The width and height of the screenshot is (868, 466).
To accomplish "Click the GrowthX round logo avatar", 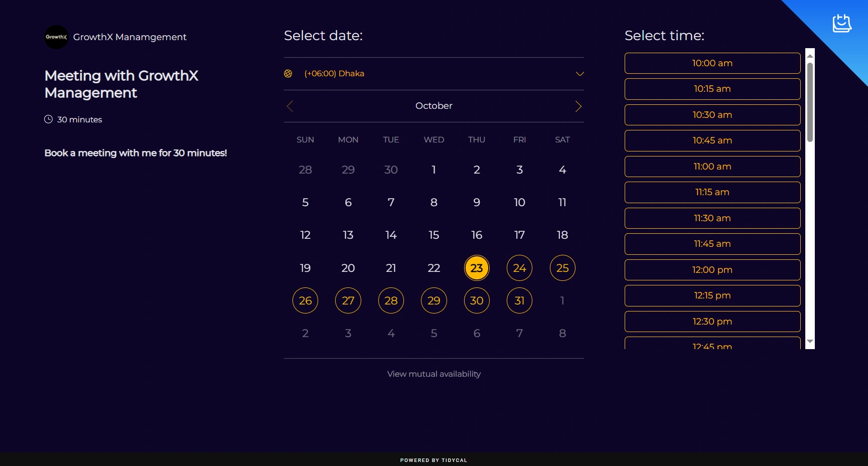I will pos(56,37).
